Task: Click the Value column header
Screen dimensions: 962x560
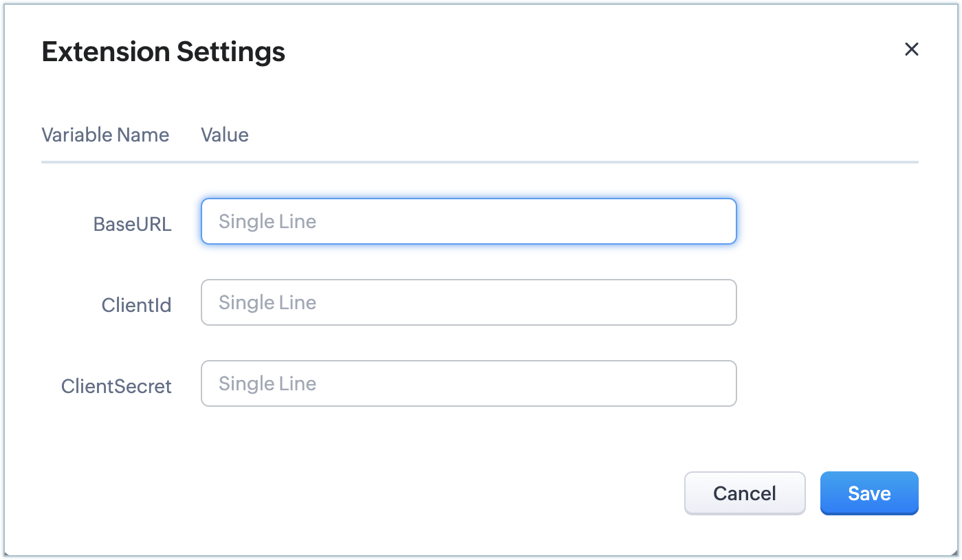Action: click(x=225, y=135)
